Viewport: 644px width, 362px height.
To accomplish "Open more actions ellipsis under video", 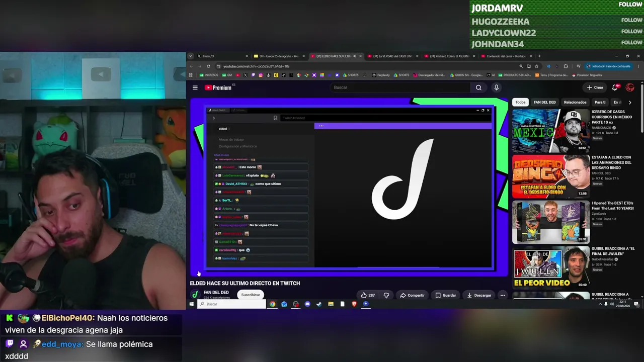I will click(x=502, y=295).
